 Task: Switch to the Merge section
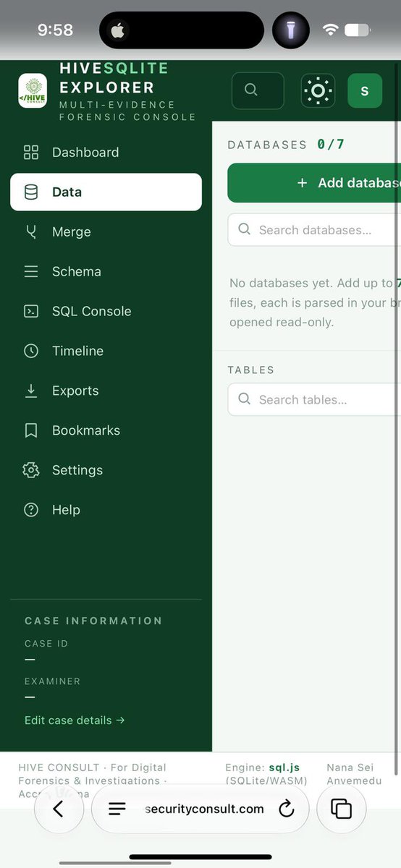pyautogui.click(x=106, y=231)
